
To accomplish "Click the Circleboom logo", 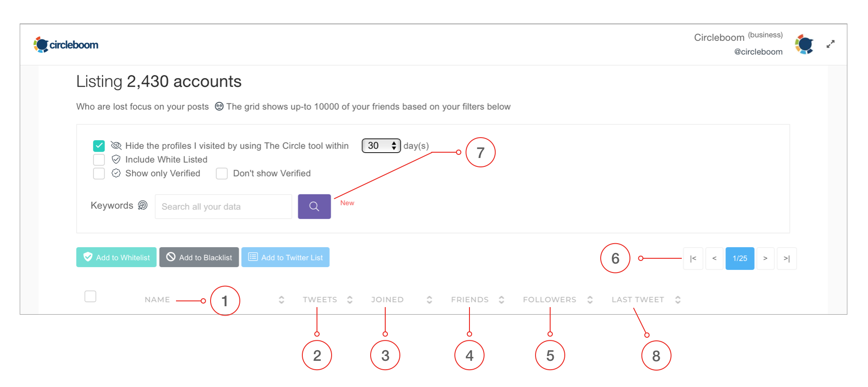I will (x=66, y=45).
